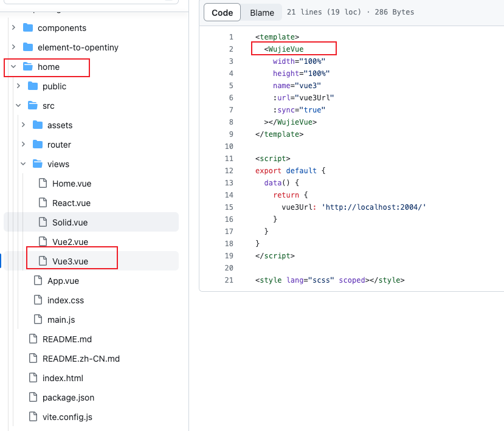This screenshot has height=431, width=504.
Task: Collapse the home folder chevron
Action: pos(13,67)
